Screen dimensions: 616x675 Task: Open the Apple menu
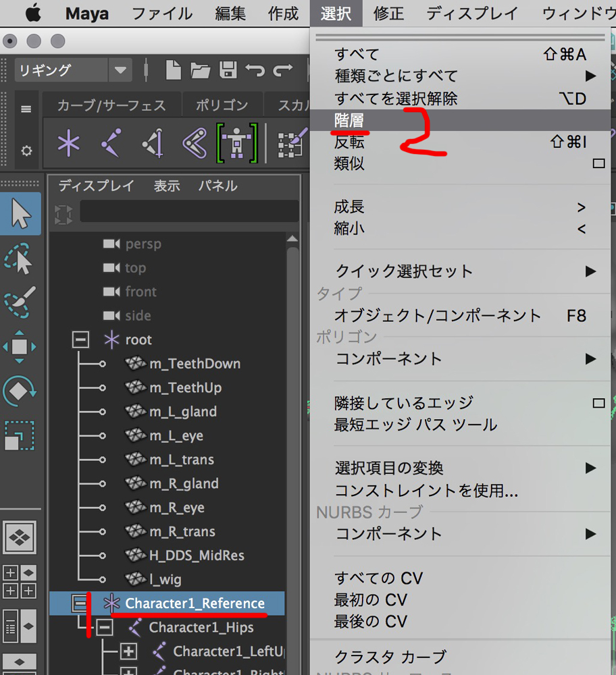[33, 13]
